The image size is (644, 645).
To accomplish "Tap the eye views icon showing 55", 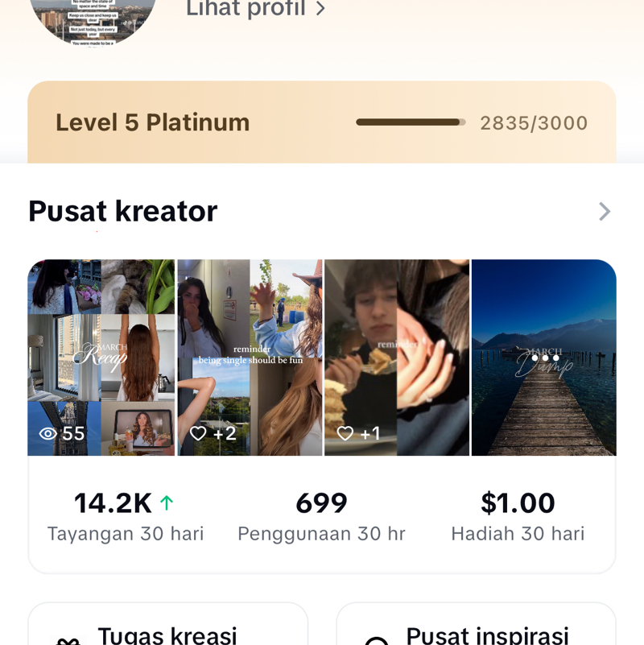I will (48, 434).
